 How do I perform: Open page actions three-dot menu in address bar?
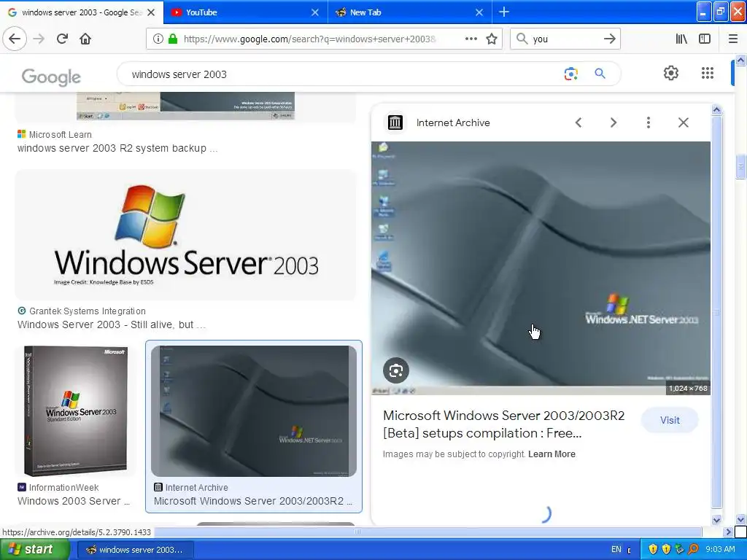(x=471, y=39)
